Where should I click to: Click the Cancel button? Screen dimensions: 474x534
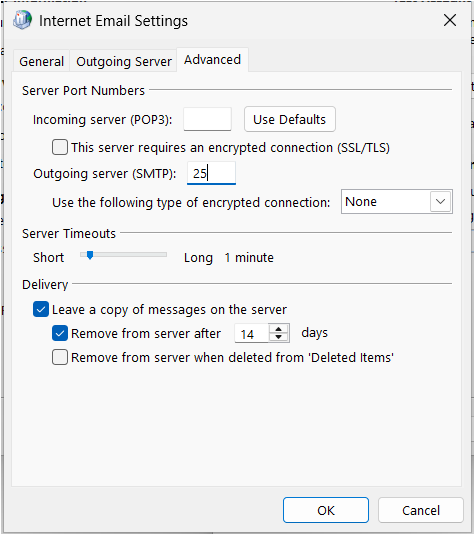[421, 510]
